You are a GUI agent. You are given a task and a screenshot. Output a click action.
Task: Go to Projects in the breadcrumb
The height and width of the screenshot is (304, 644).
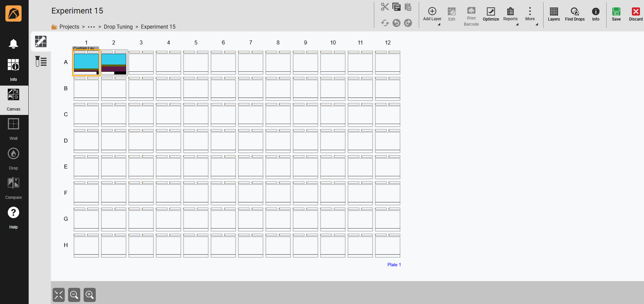[69, 27]
